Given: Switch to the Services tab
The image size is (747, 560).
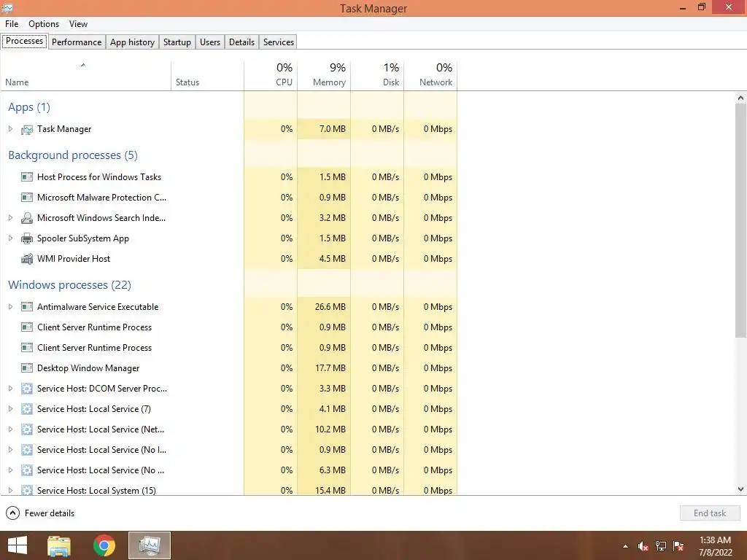Looking at the screenshot, I should click(x=279, y=42).
